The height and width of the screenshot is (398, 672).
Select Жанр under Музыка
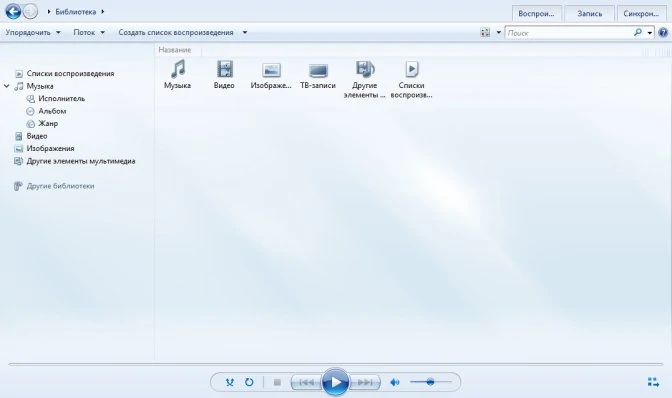pos(42,123)
